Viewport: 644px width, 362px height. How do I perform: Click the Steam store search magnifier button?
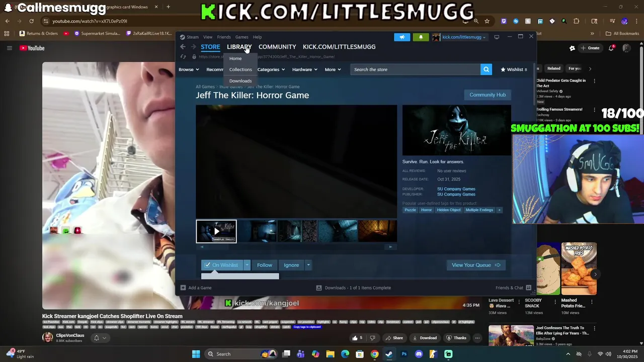(x=486, y=69)
